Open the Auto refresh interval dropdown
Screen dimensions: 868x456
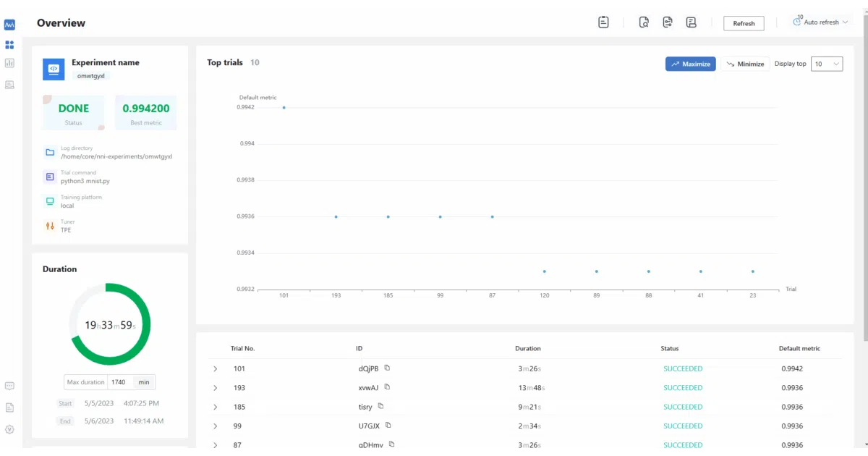821,22
